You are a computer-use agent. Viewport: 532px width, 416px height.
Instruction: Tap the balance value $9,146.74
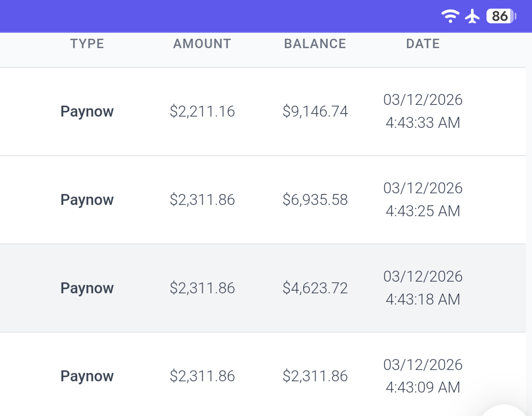click(315, 111)
